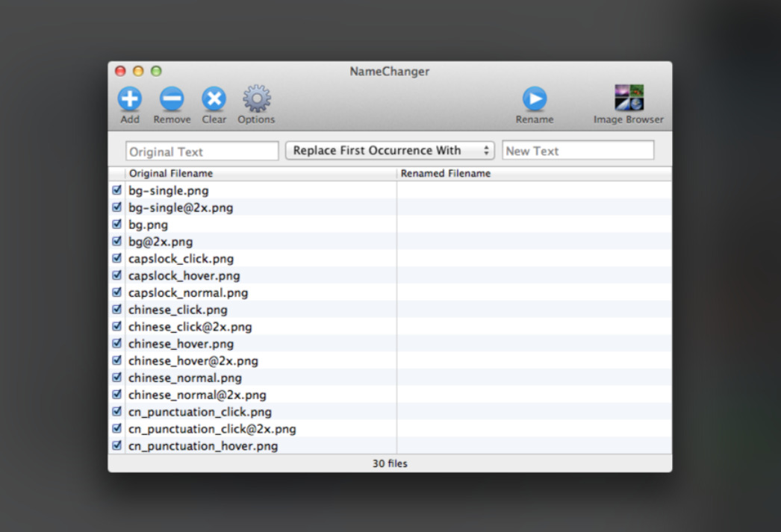Open the Image Browser icon

coord(629,98)
